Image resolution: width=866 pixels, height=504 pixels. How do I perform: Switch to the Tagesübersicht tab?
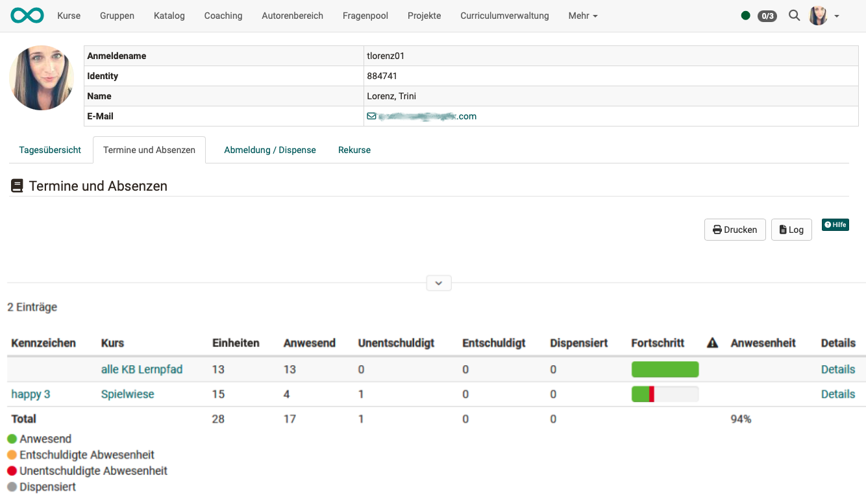(50, 150)
